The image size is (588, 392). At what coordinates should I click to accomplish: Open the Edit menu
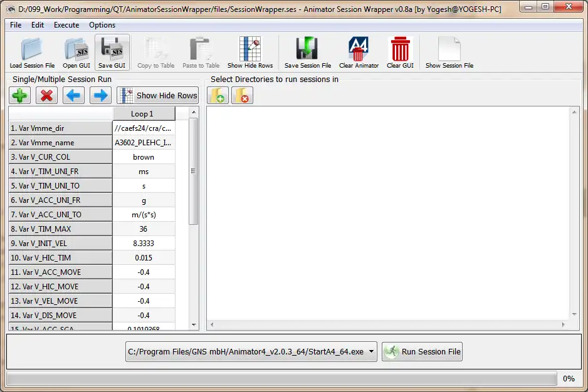[x=38, y=24]
